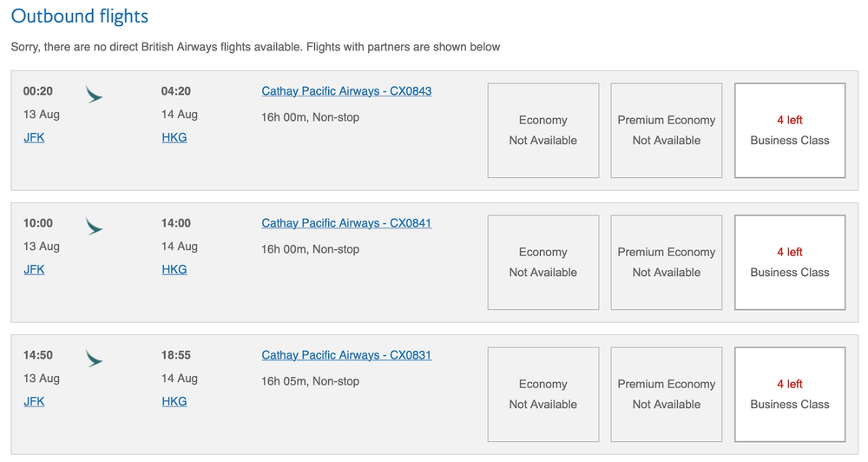This screenshot has width=868, height=462.
Task: Click Cathay Pacific logo on CX0843 flight
Action: click(94, 95)
